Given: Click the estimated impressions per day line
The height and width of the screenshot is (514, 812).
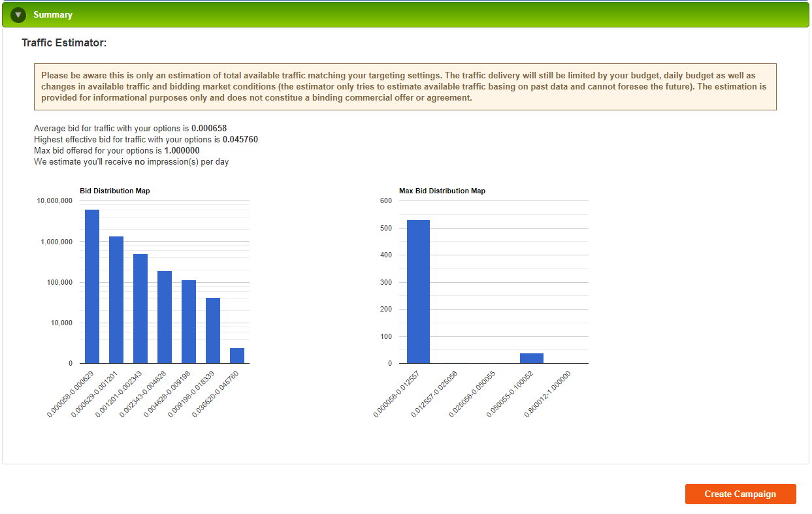Looking at the screenshot, I should [131, 162].
